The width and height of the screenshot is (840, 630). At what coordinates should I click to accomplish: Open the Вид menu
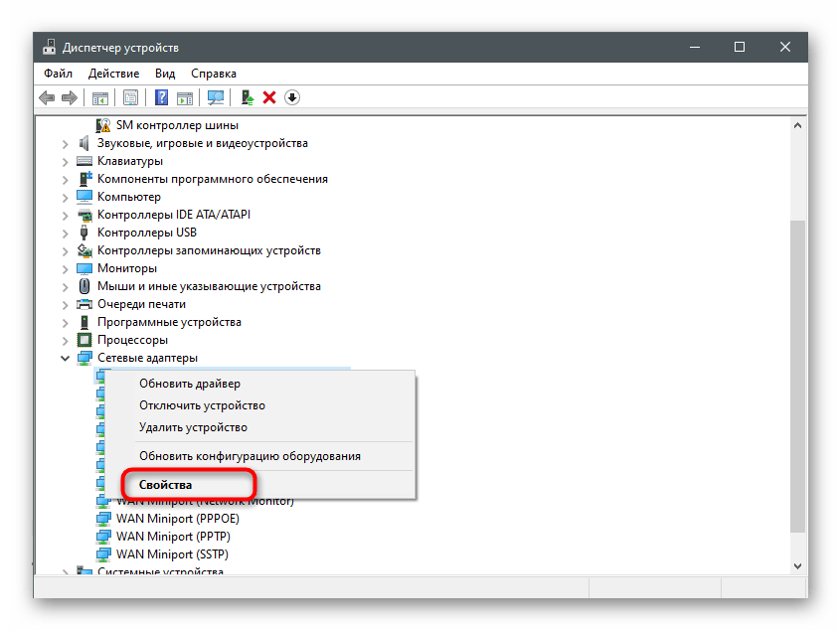(165, 74)
